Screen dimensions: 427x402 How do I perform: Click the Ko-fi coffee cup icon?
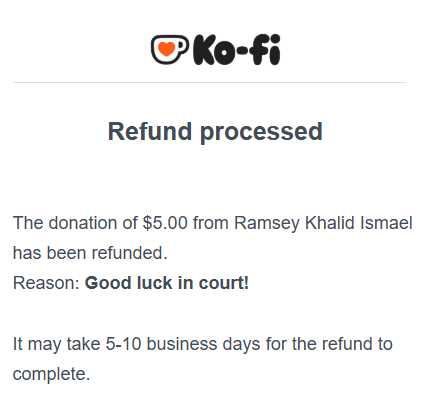(x=170, y=49)
